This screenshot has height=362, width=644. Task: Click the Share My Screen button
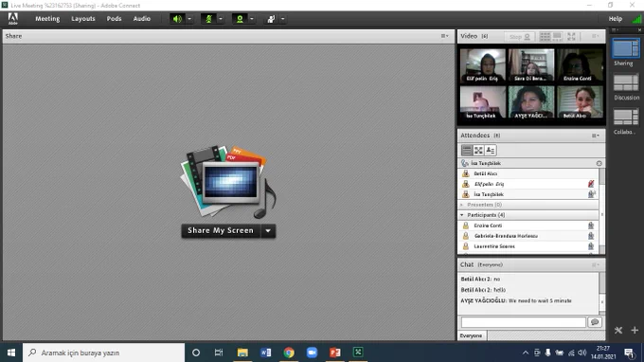click(221, 230)
